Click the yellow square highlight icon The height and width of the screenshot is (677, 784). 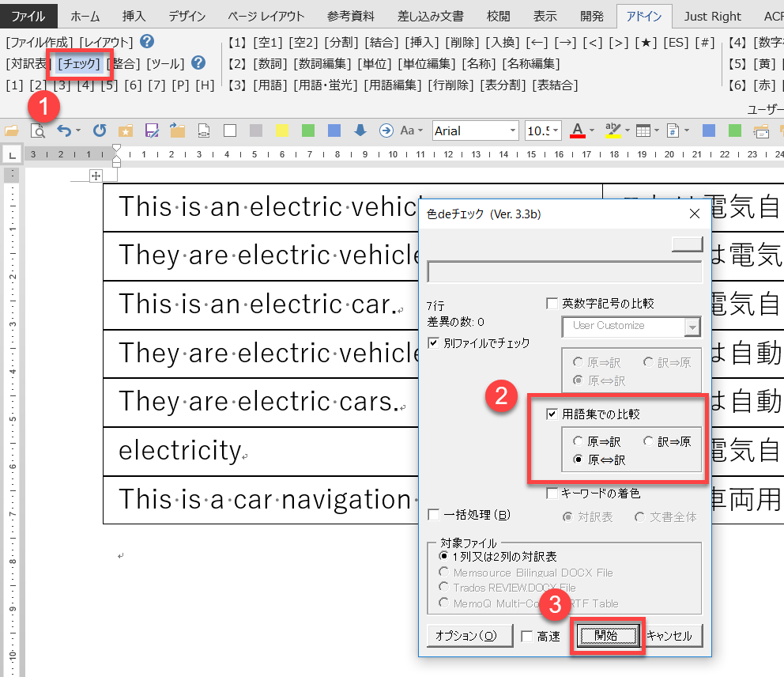click(x=282, y=130)
